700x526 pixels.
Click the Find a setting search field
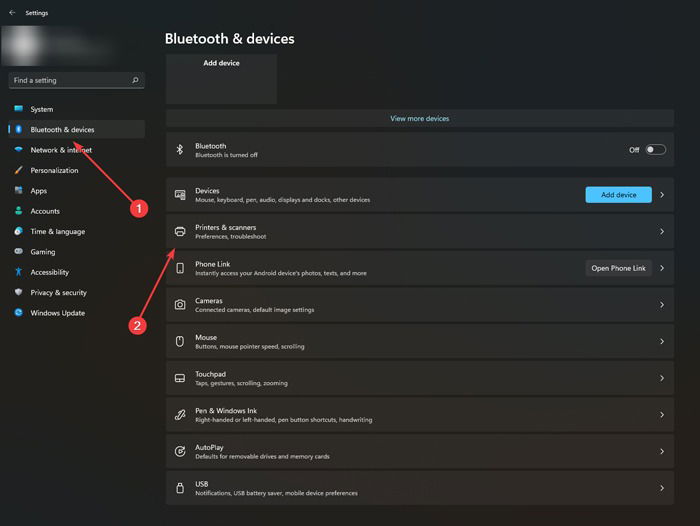coord(76,80)
